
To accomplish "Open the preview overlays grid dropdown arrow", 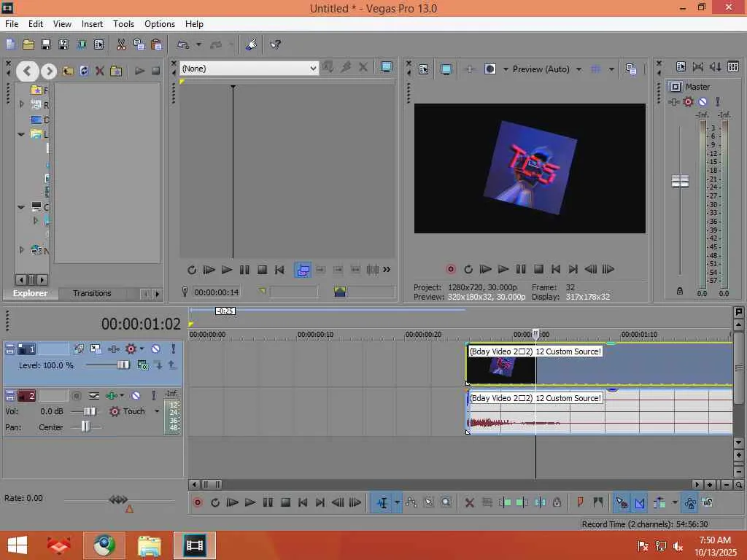I will (x=612, y=69).
